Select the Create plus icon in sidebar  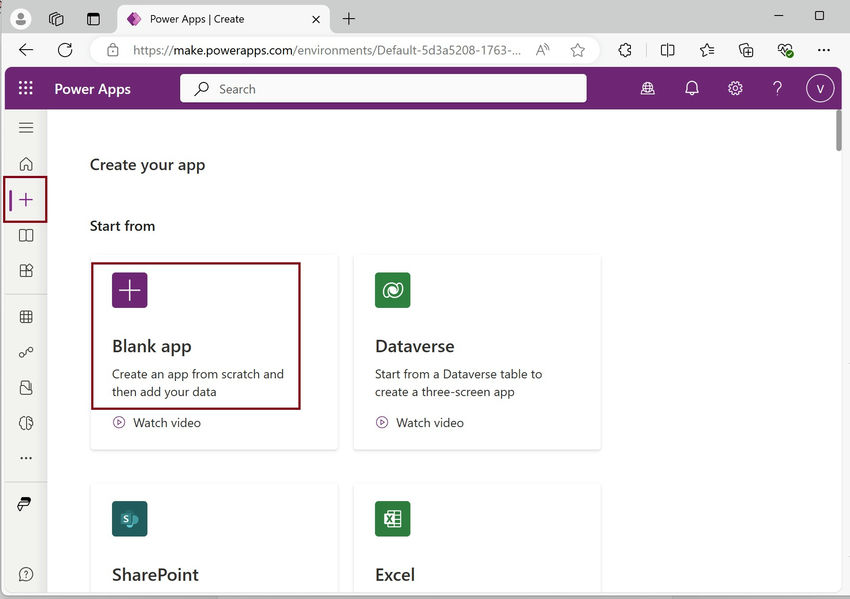pyautogui.click(x=25, y=199)
